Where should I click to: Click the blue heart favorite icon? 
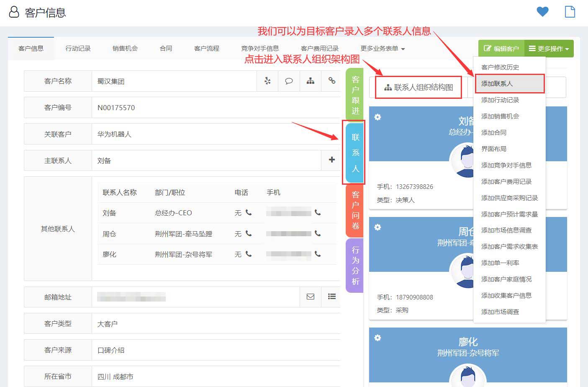(x=542, y=12)
